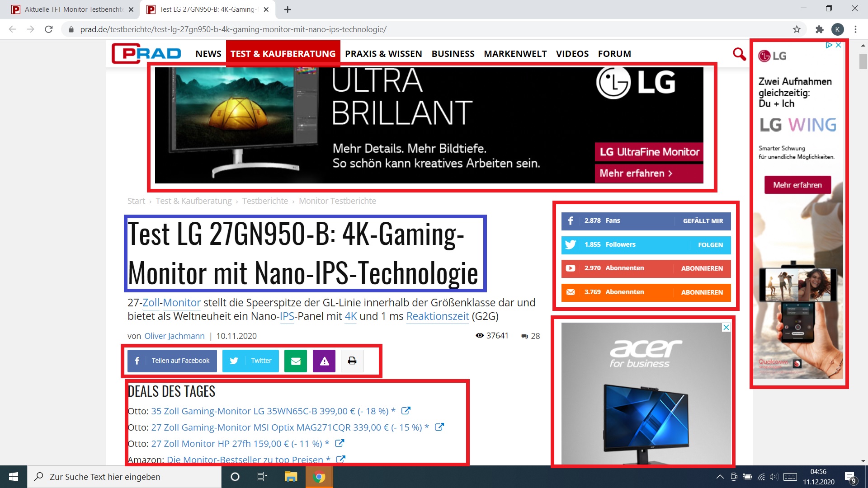Close the Acer ad with X
The height and width of the screenshot is (488, 868).
726,327
